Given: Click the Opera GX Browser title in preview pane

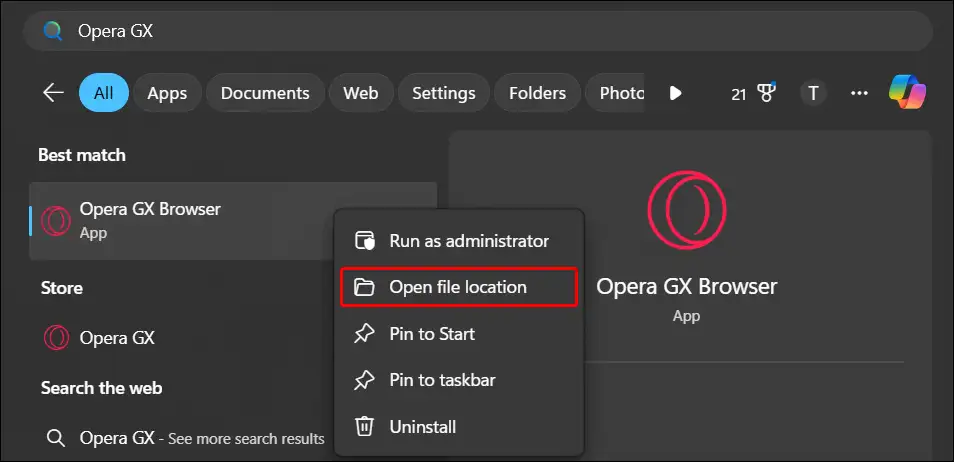Looking at the screenshot, I should pos(686,286).
